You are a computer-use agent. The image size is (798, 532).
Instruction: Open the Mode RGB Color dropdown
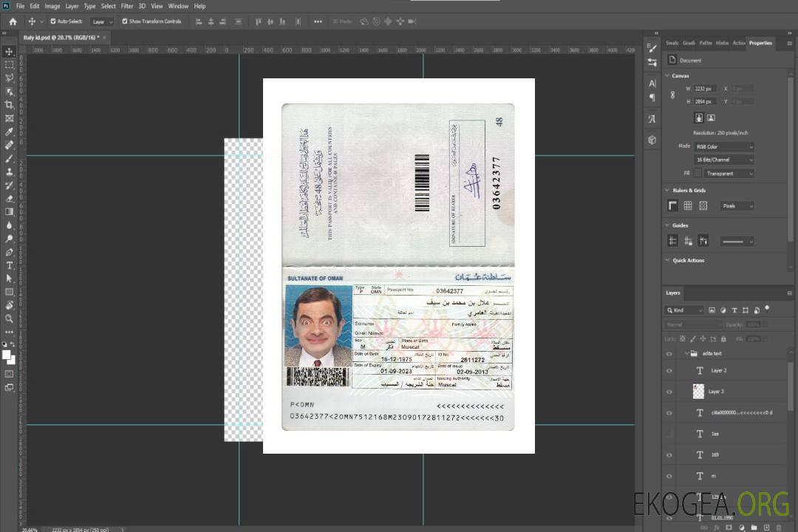click(x=723, y=146)
